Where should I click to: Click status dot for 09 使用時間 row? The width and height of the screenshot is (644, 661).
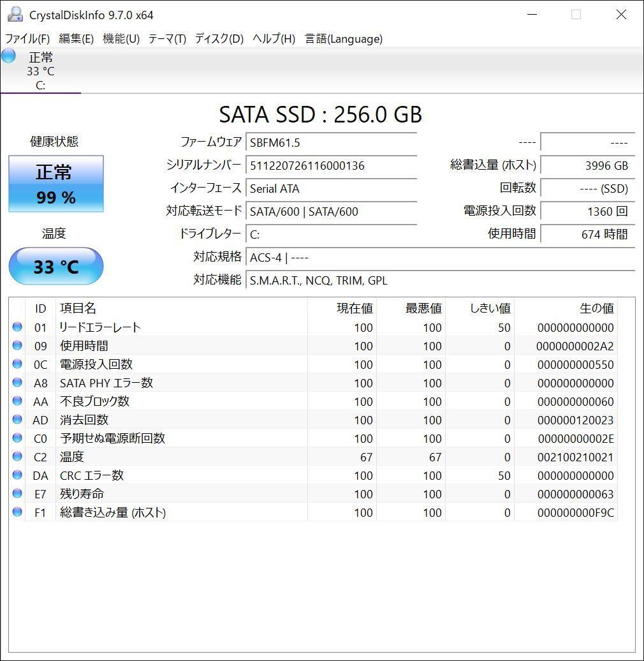17,345
